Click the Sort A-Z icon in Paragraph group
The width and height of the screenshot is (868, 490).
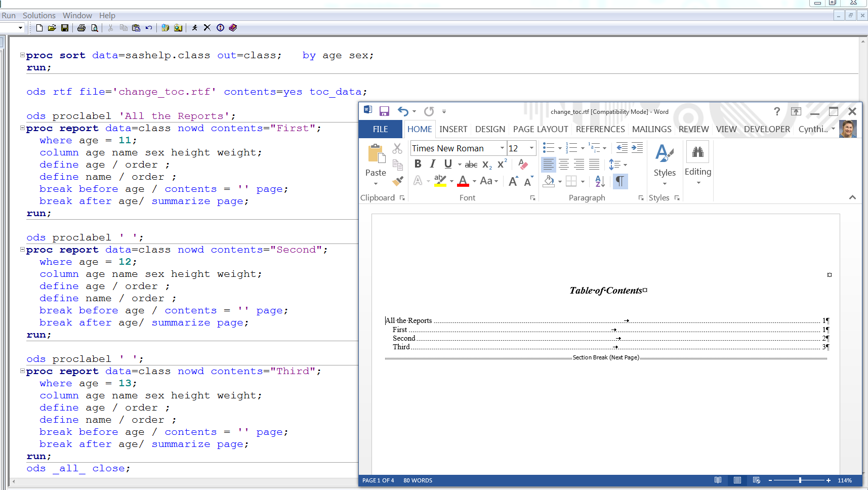pyautogui.click(x=600, y=181)
